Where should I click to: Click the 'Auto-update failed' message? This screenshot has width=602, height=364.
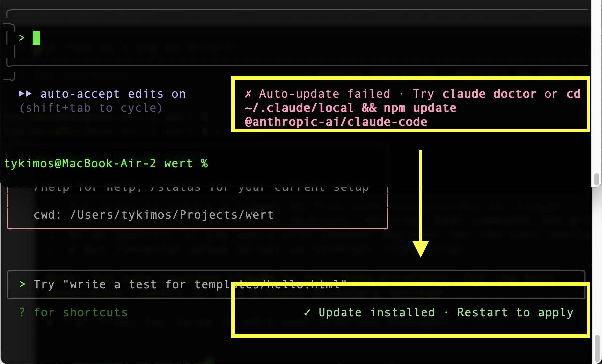(325, 94)
